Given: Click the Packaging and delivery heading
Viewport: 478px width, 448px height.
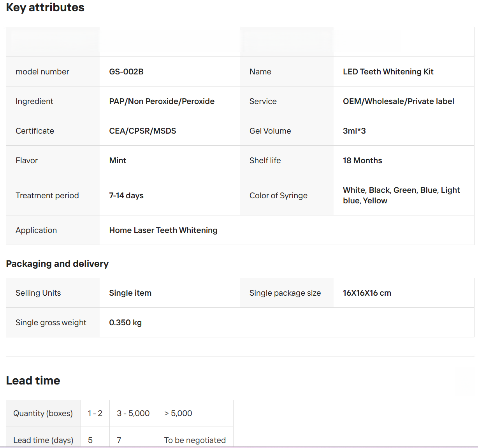Looking at the screenshot, I should 57,264.
